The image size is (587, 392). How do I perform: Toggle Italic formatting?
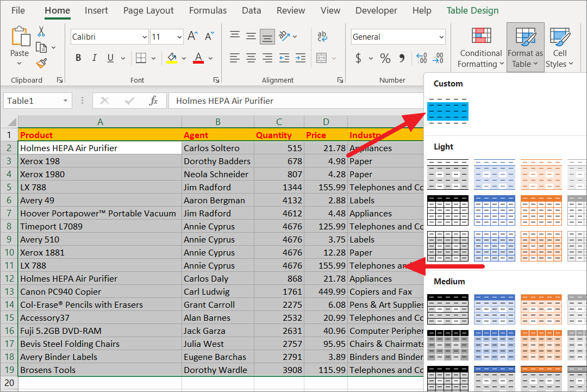click(x=95, y=58)
